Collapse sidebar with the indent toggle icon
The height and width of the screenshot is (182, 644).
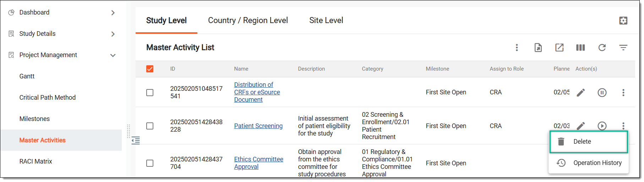tap(136, 140)
